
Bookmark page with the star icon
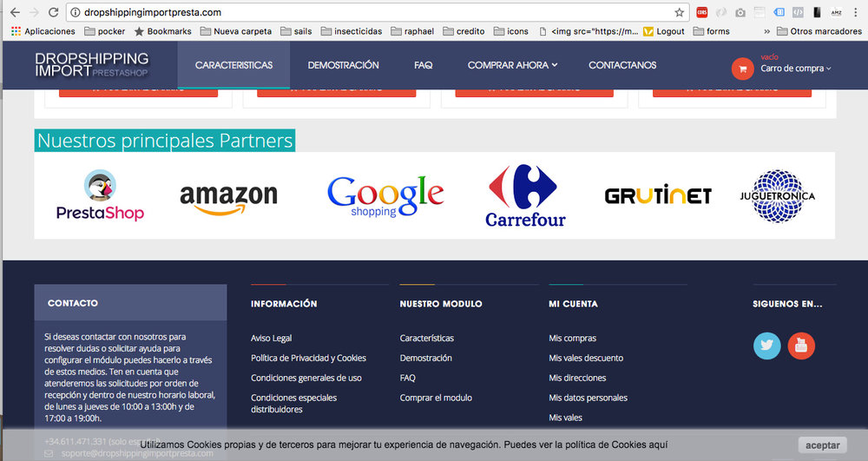[680, 12]
